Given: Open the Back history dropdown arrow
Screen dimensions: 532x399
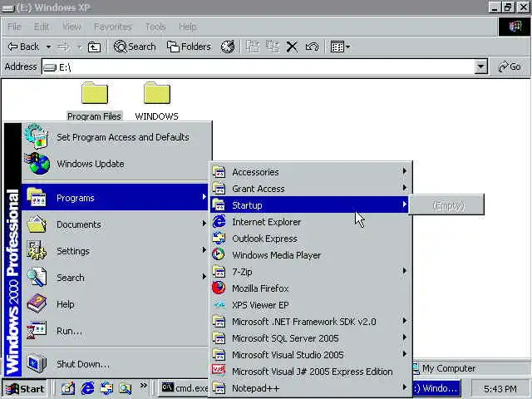Looking at the screenshot, I should pos(48,47).
